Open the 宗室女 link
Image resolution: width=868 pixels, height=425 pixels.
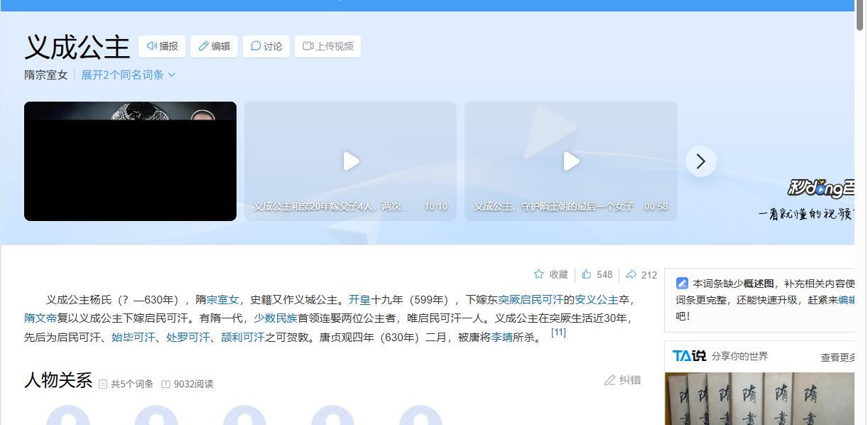coord(222,299)
